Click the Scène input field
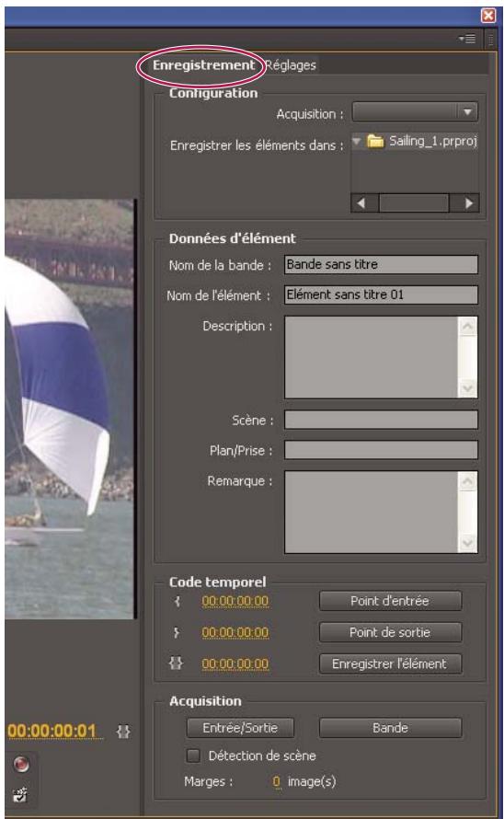Image resolution: width=504 pixels, height=819 pixels. tap(381, 420)
